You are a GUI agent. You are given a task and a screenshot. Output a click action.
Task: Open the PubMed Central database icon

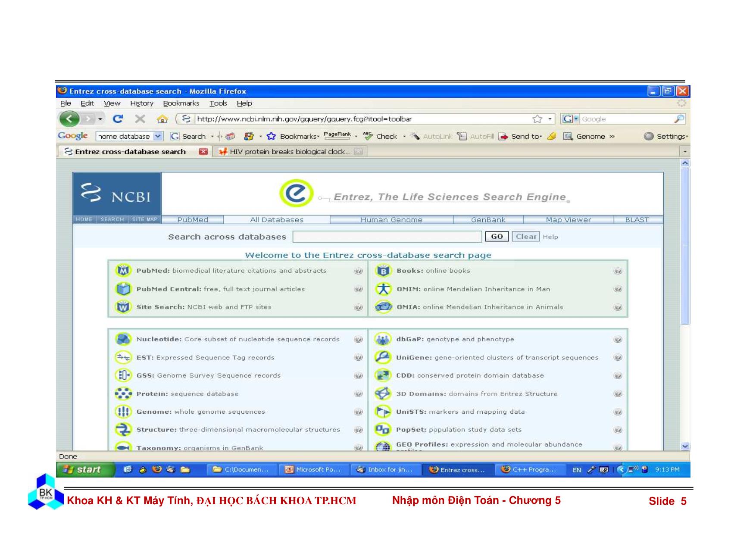(123, 289)
